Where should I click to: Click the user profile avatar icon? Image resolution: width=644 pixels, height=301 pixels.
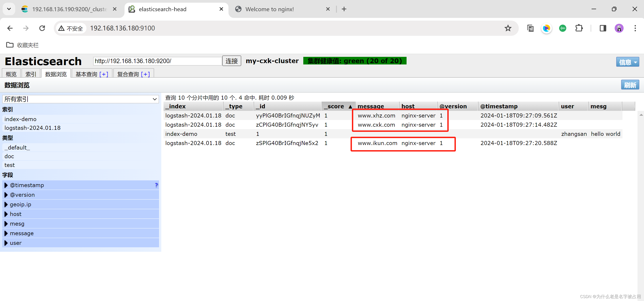pyautogui.click(x=619, y=28)
